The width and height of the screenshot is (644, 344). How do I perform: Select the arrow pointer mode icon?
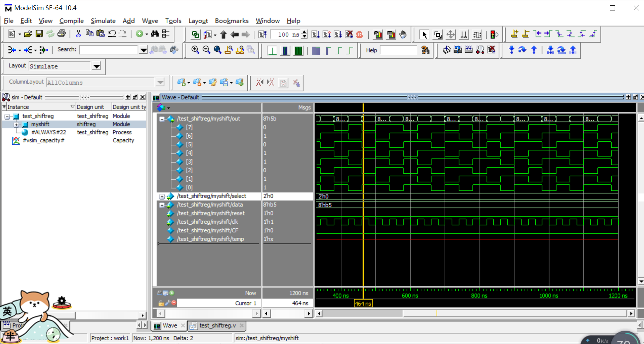[x=424, y=34]
